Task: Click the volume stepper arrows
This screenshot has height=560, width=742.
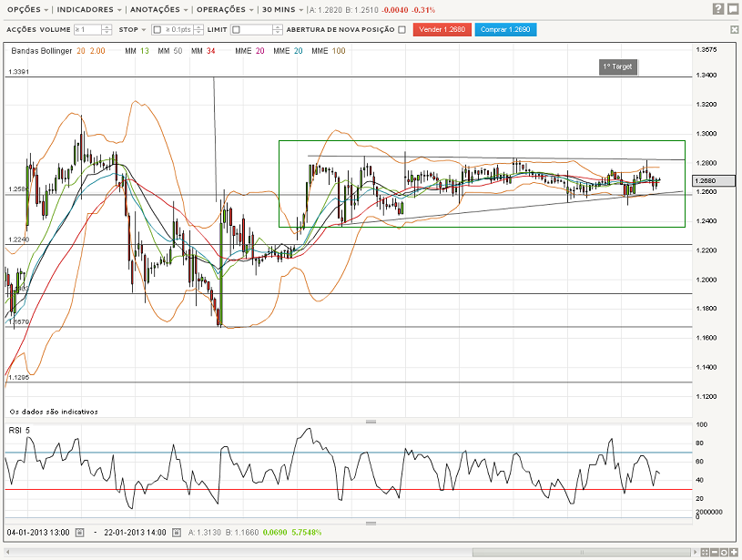Action: pos(107,30)
